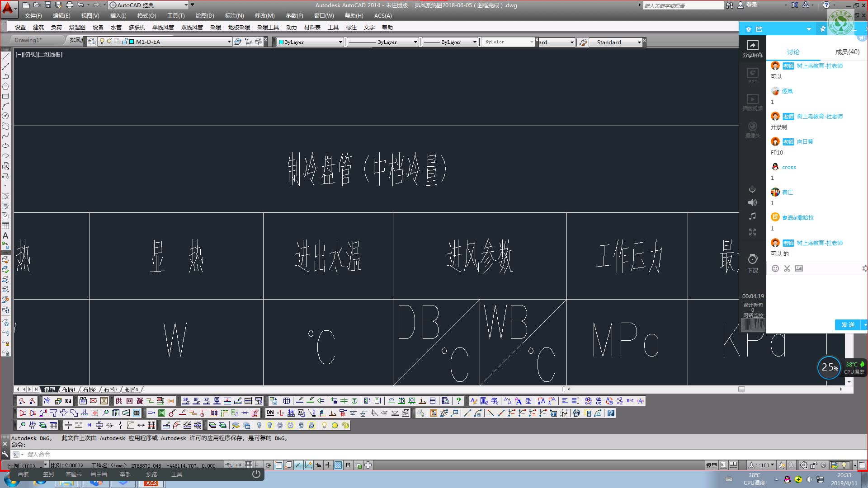Click the Save icon in quick access toolbar

coord(47,5)
